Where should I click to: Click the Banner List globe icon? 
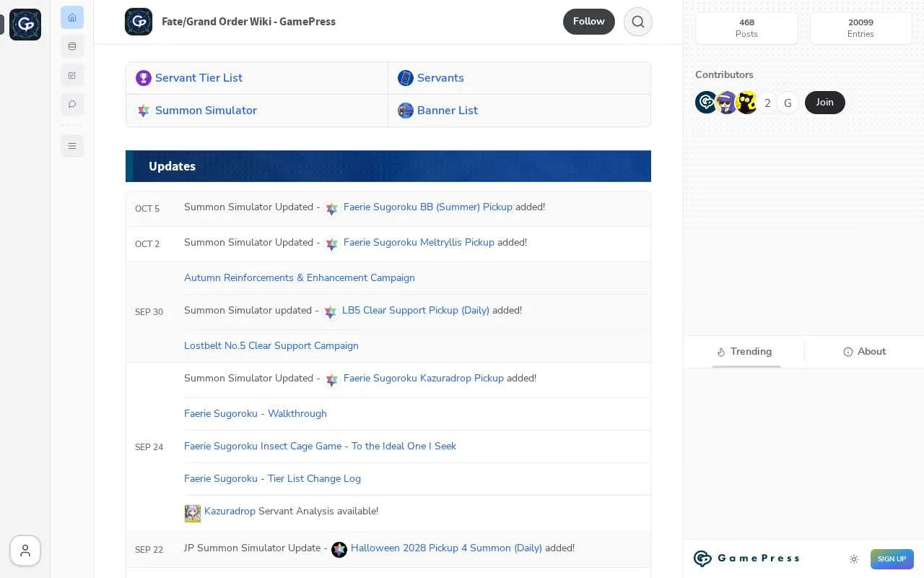(406, 111)
